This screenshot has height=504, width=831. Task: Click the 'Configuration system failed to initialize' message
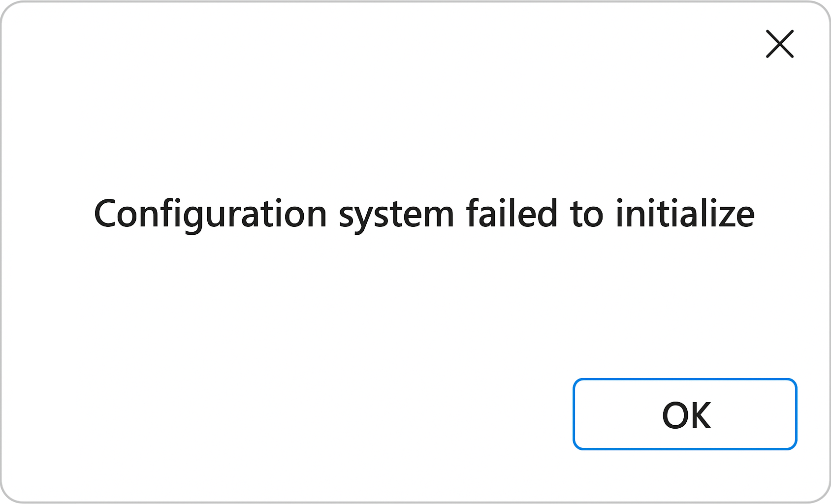[424, 214]
